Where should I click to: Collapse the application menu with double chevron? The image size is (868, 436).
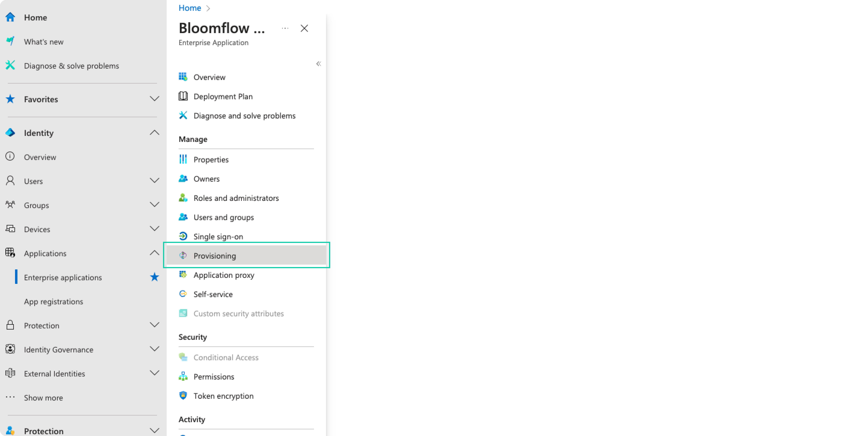318,64
